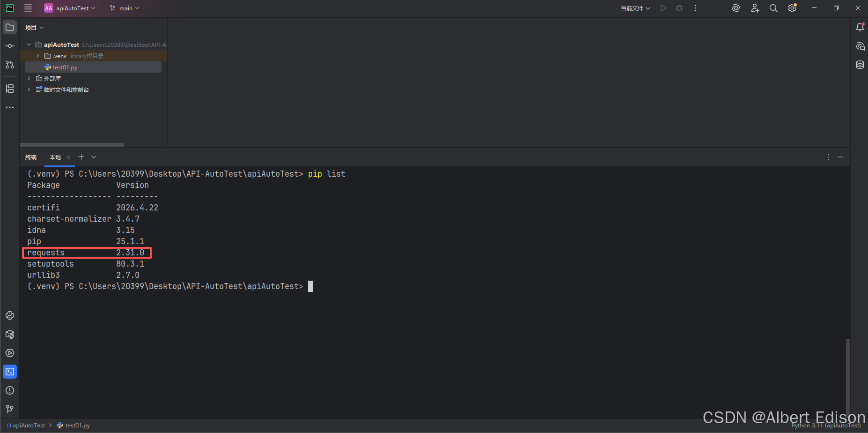Click apiAutoTest breadcrumb in status bar
The height and width of the screenshot is (433, 868).
pos(26,426)
